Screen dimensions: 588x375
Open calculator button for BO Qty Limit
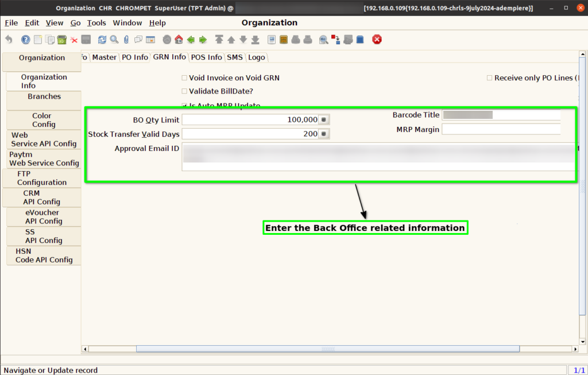pos(324,119)
